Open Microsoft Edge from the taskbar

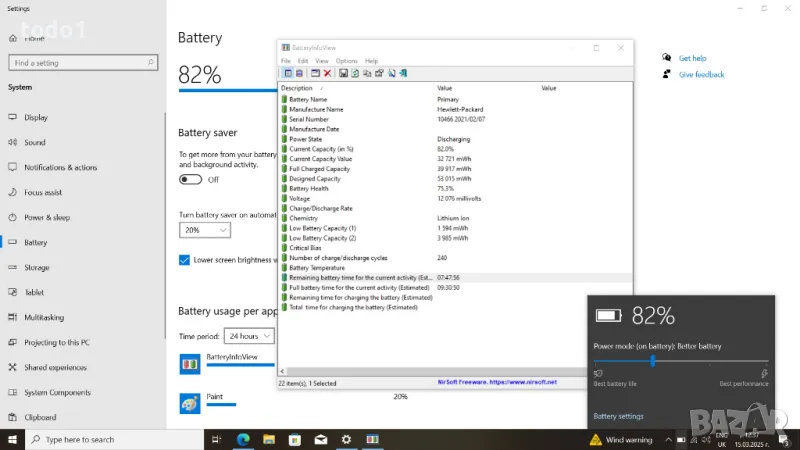(242, 439)
